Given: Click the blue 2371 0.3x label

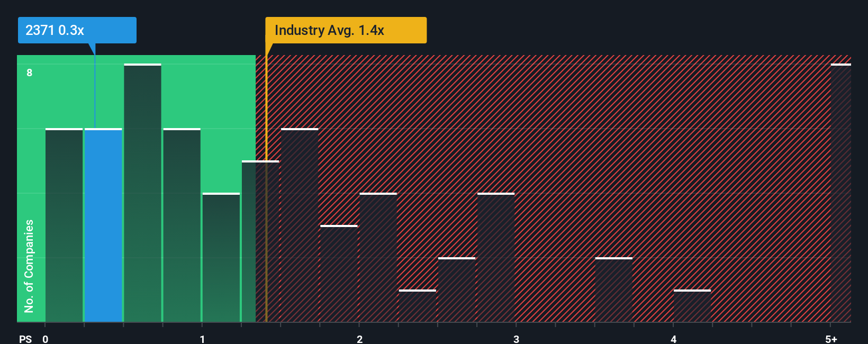Looking at the screenshot, I should point(77,30).
